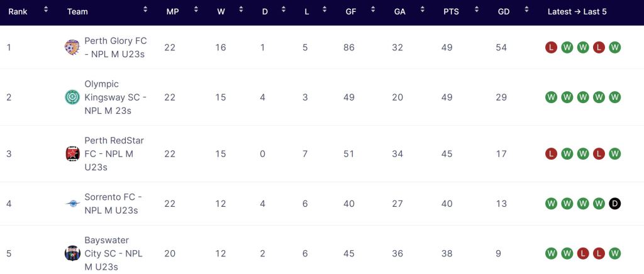This screenshot has width=644, height=274.
Task: Click Sorrento's black draw result badge
Action: coord(615,204)
